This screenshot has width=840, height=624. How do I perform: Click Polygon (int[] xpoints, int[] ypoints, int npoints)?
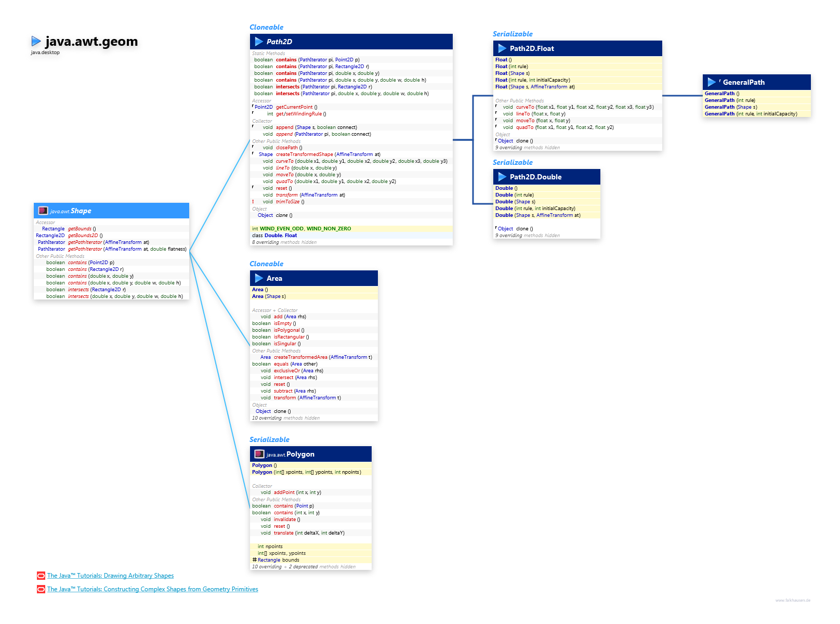tap(306, 472)
